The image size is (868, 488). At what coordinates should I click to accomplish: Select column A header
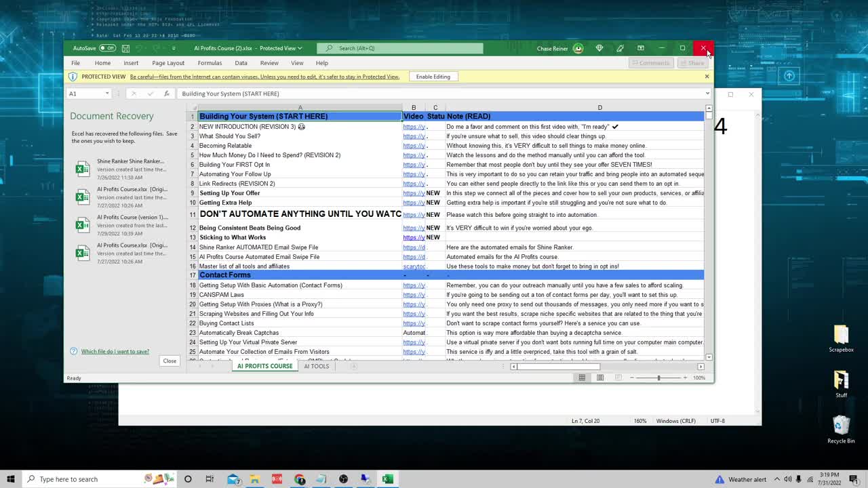pyautogui.click(x=300, y=108)
